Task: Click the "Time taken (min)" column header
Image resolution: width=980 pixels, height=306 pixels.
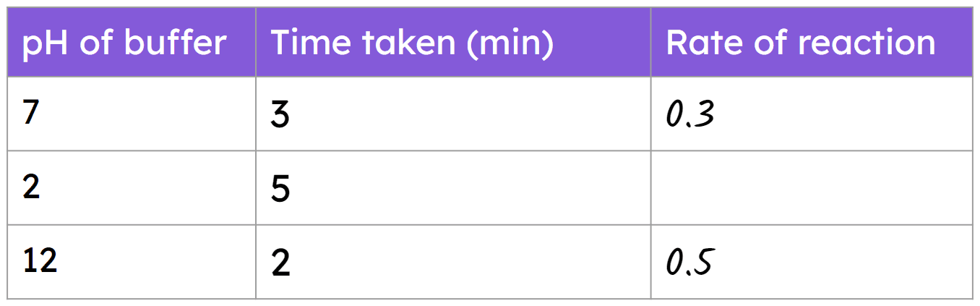Action: click(412, 43)
